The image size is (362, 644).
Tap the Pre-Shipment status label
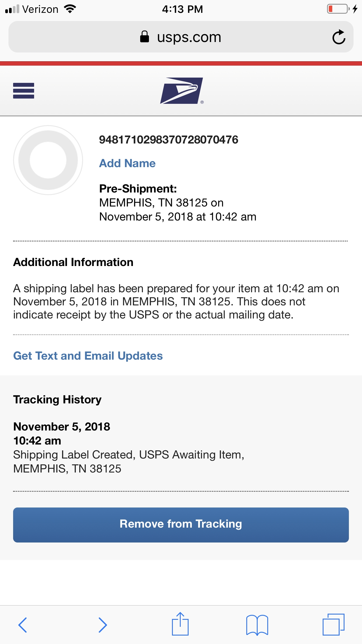point(138,189)
